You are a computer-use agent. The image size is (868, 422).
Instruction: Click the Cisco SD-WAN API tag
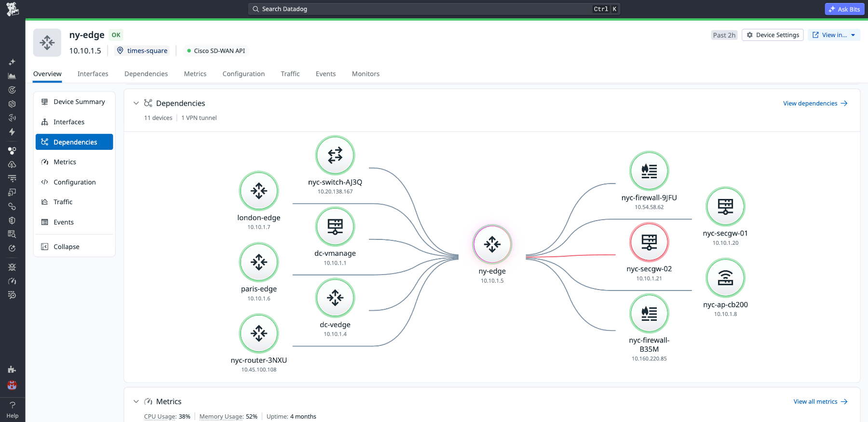pyautogui.click(x=216, y=51)
